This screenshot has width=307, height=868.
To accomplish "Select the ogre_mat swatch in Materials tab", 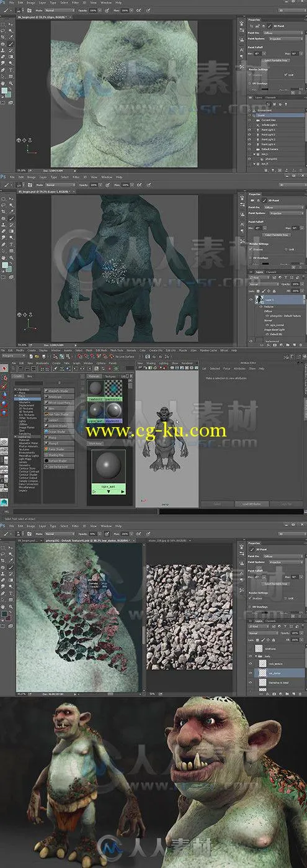I will 96,411.
